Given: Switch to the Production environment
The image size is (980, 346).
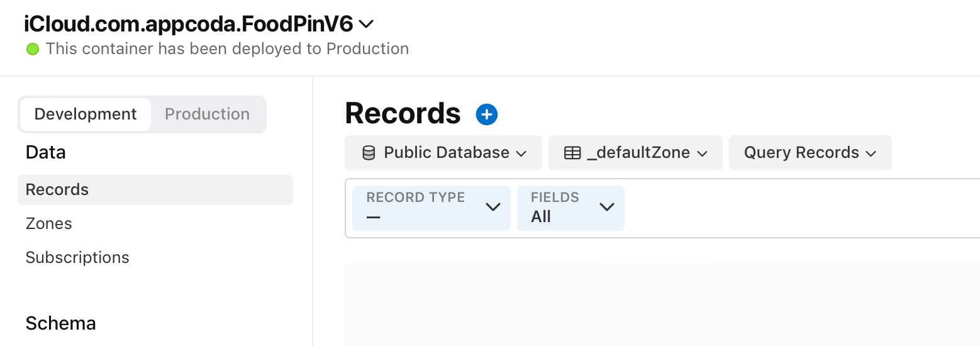Looking at the screenshot, I should [x=207, y=114].
